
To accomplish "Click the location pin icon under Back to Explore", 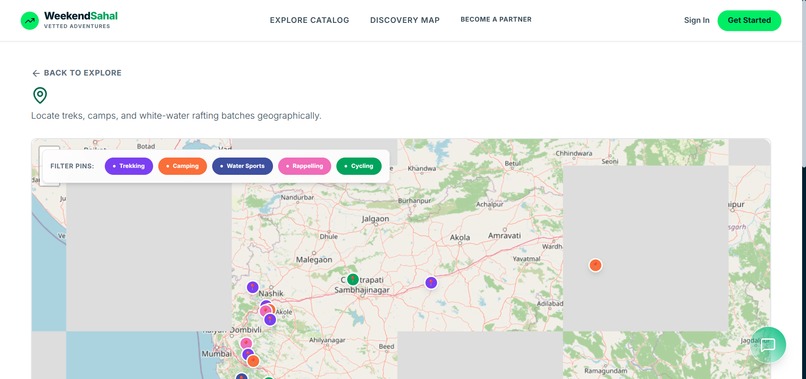I will click(x=40, y=95).
